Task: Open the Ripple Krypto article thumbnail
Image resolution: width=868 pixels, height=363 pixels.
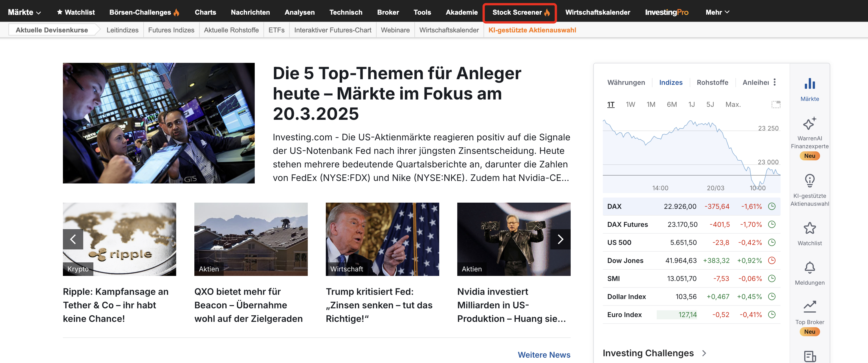Action: [119, 239]
